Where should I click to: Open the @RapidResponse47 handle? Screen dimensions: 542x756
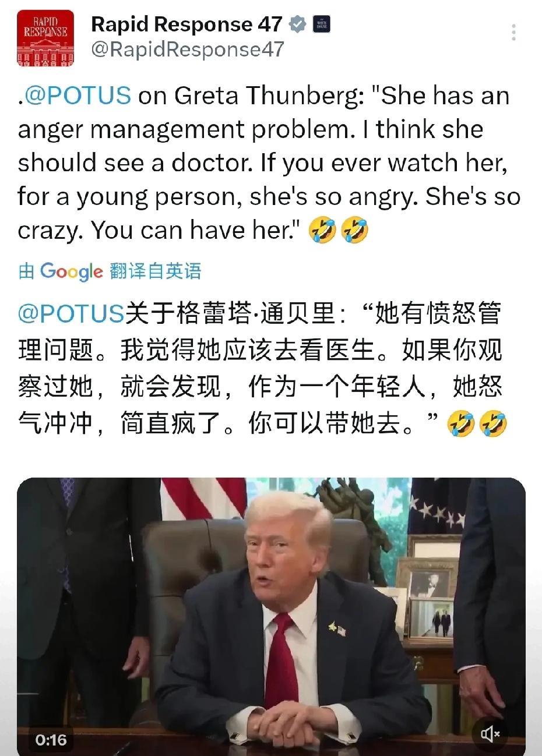click(x=187, y=50)
